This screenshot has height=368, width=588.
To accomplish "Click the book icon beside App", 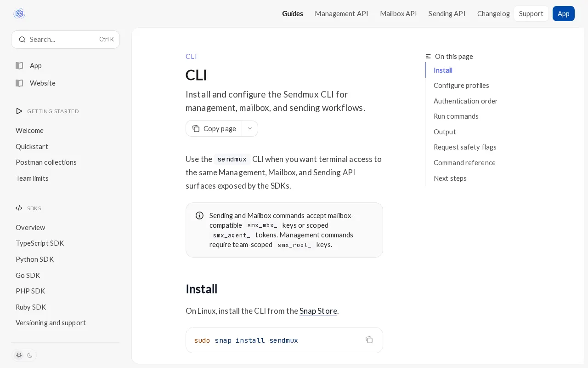I will (19, 66).
